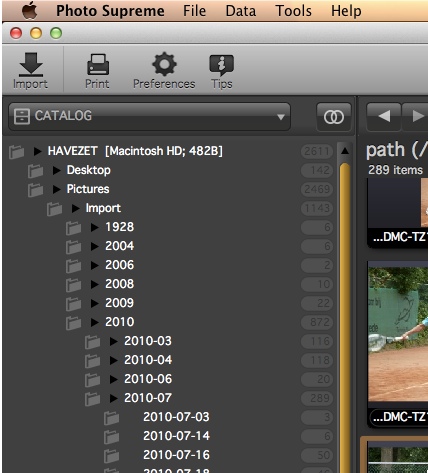Click folder icon beside Import tree row
Screen dimensions: 428x473
[55, 208]
